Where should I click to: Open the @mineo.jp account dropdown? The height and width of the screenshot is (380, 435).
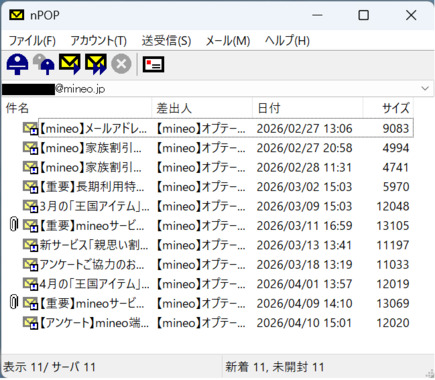[x=425, y=89]
